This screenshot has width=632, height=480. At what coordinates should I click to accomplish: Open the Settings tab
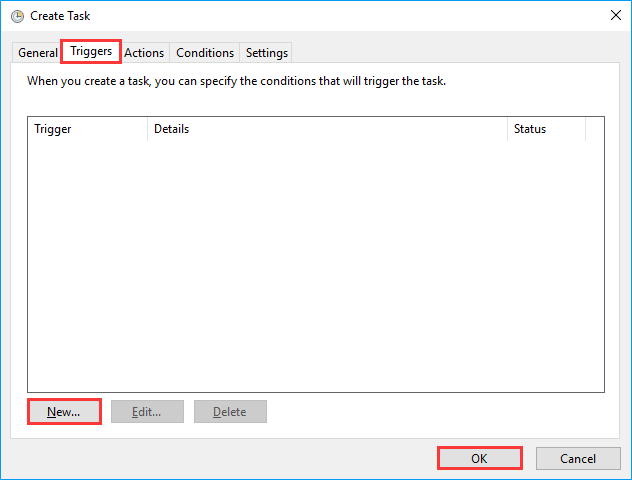click(x=266, y=53)
